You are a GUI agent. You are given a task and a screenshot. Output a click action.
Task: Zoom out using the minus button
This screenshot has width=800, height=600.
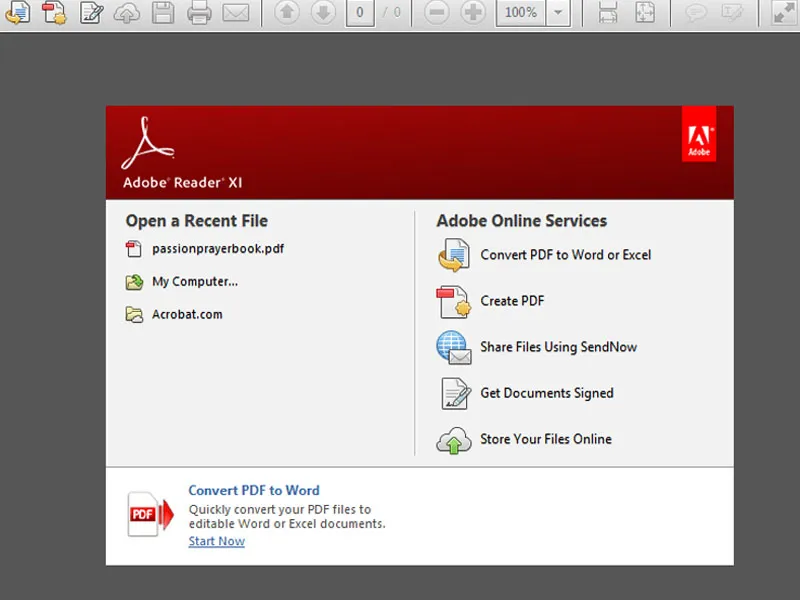(x=435, y=14)
